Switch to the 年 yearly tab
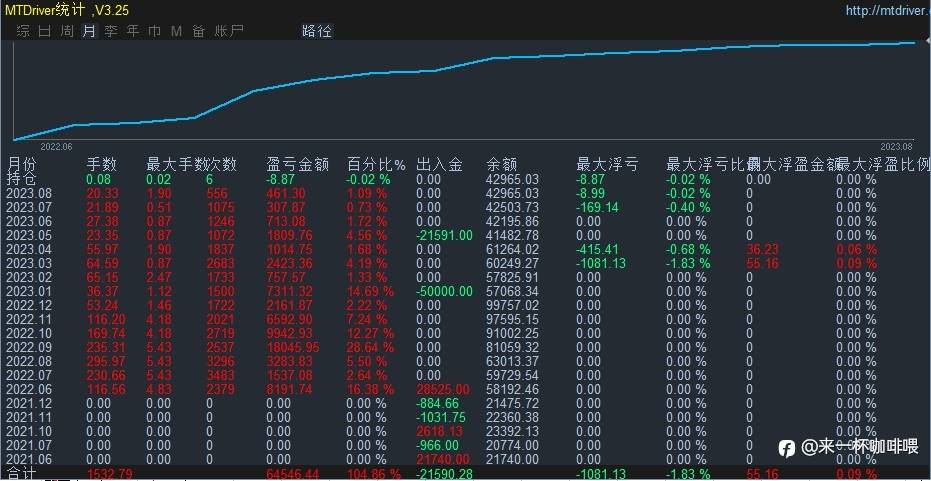Image resolution: width=931 pixels, height=481 pixels. (132, 31)
